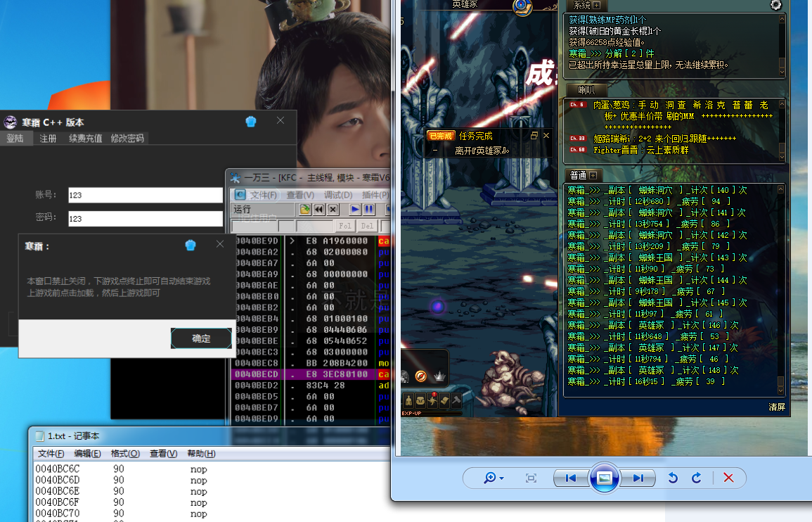Open the inventory bag icon in game
812x522 pixels.
coord(420,401)
